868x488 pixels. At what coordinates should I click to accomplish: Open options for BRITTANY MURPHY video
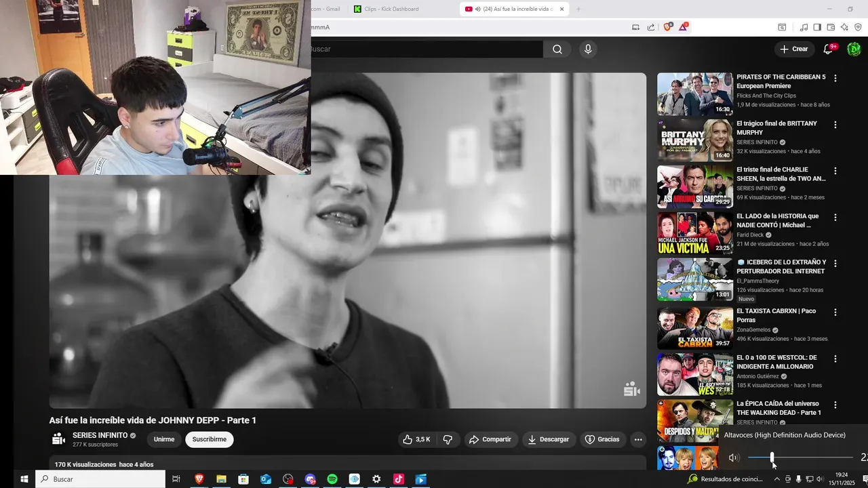click(835, 125)
